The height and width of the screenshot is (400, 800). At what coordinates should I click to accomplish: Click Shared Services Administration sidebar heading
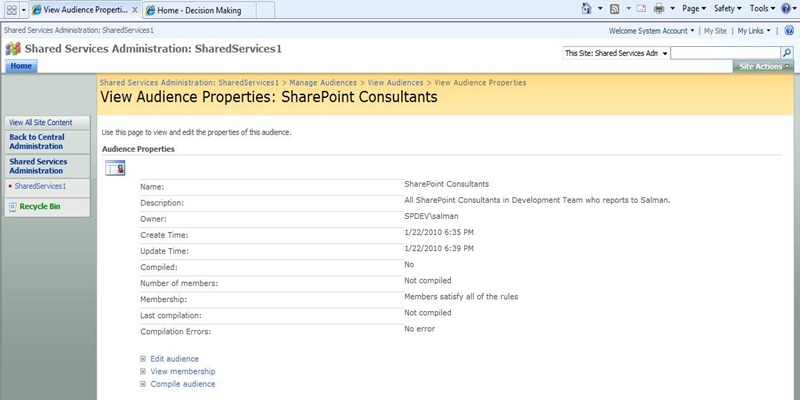click(x=38, y=166)
